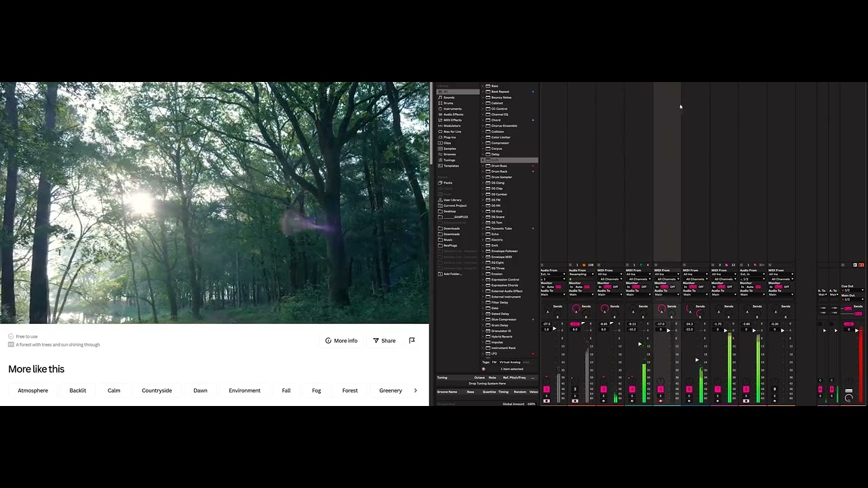Click the Audio Effects waveform icon
868x488 pixels.
pos(440,115)
